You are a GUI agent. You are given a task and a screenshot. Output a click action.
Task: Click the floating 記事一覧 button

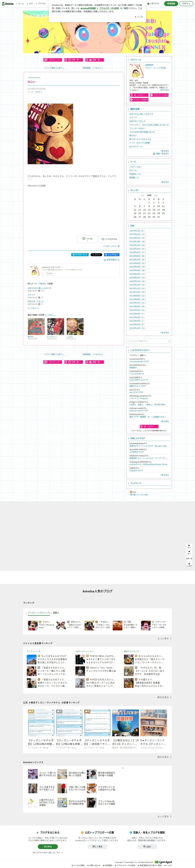point(189,558)
